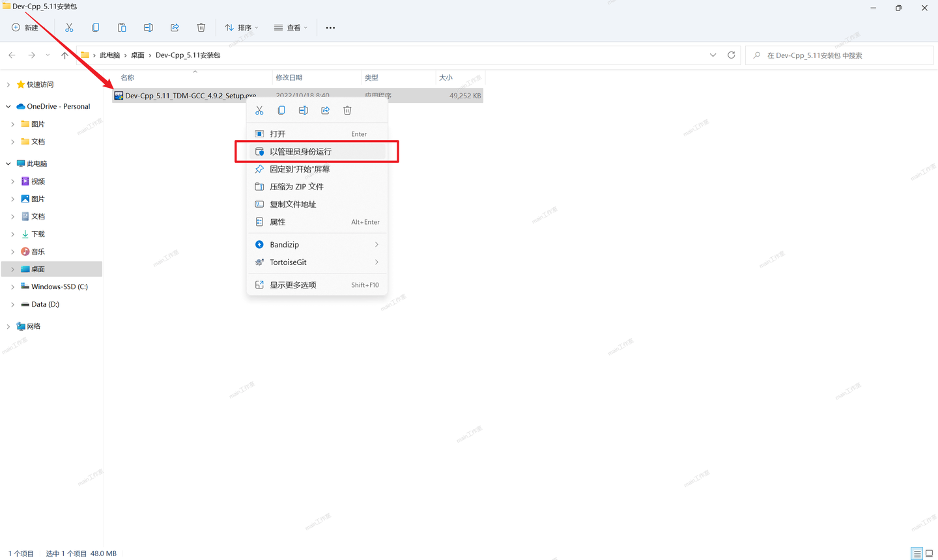
Task: Click the toolbar Cut scissors icon
Action: click(69, 27)
